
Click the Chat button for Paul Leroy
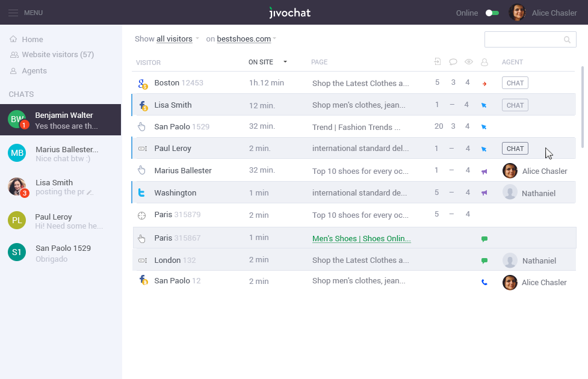pyautogui.click(x=515, y=149)
